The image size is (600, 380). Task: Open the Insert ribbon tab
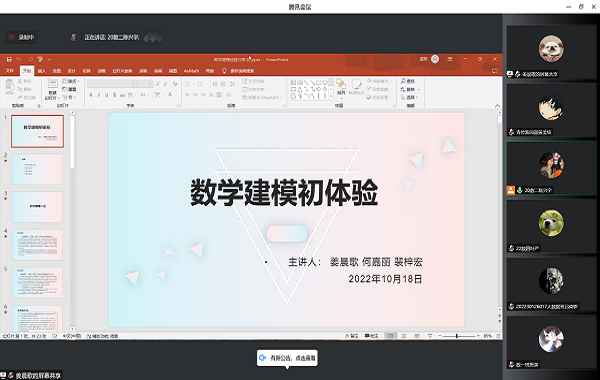[x=42, y=71]
